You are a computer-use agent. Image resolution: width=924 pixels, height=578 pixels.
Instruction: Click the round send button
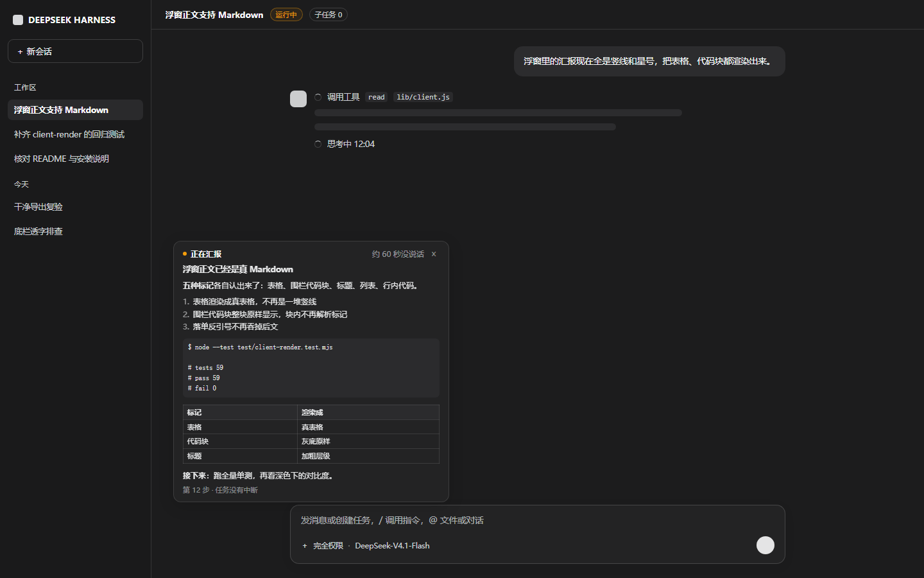coord(766,545)
